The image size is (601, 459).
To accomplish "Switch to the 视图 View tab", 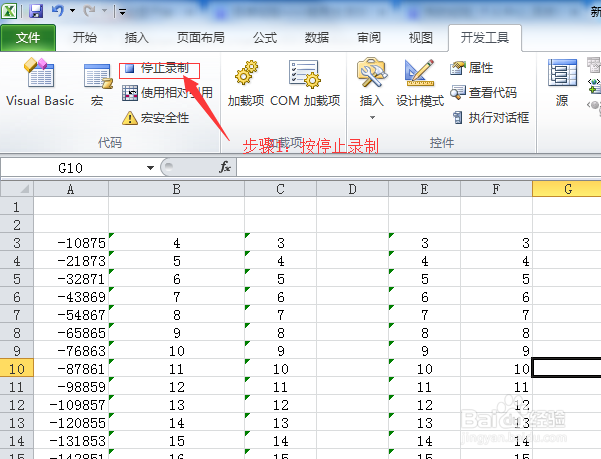I will point(420,38).
